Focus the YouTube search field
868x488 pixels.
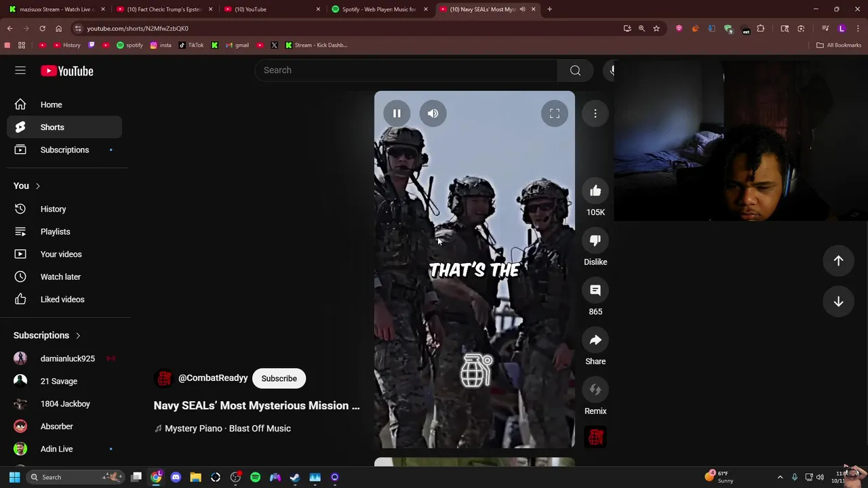tap(406, 70)
